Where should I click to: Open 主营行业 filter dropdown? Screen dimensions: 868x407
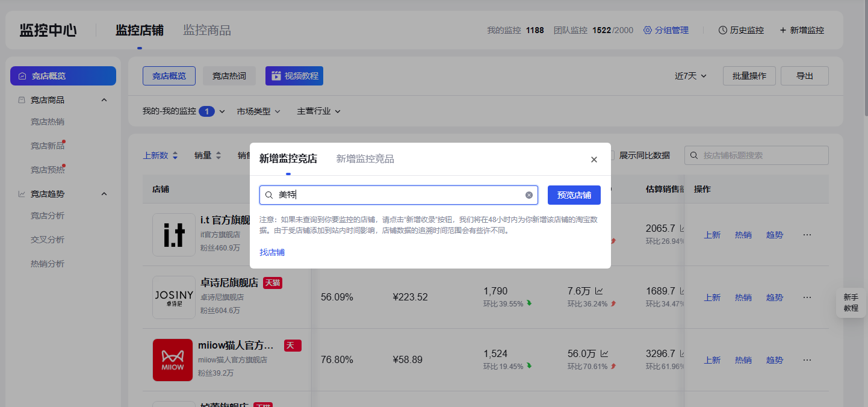(x=319, y=111)
